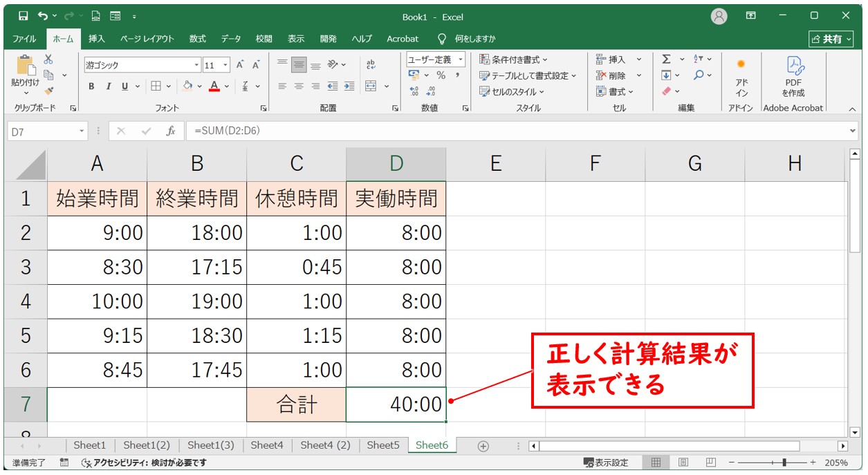Insert function using the fx icon
Viewport: 868px width, 475px height.
(171, 131)
